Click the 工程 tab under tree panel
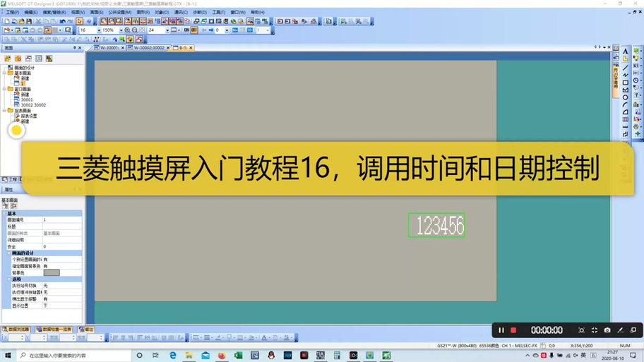 [10, 179]
